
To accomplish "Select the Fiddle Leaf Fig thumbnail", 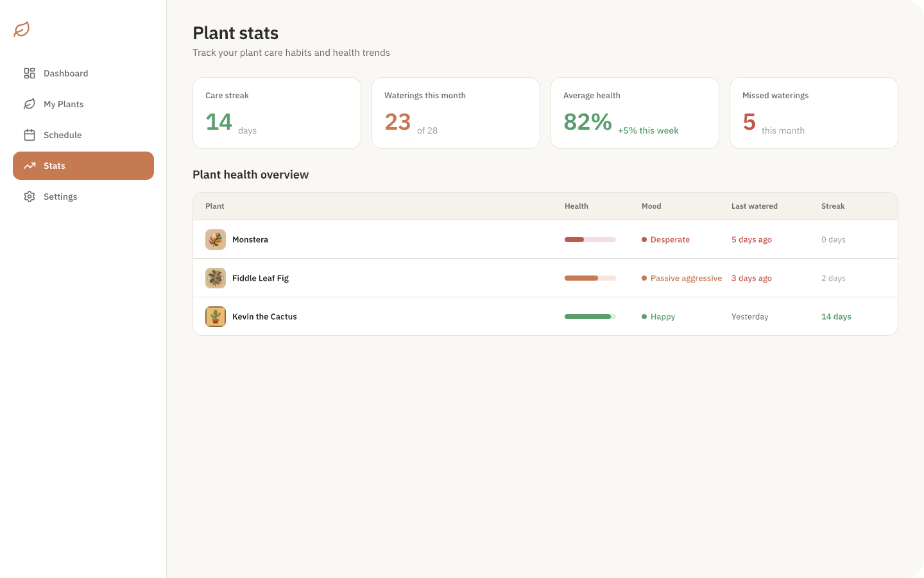I will (216, 278).
